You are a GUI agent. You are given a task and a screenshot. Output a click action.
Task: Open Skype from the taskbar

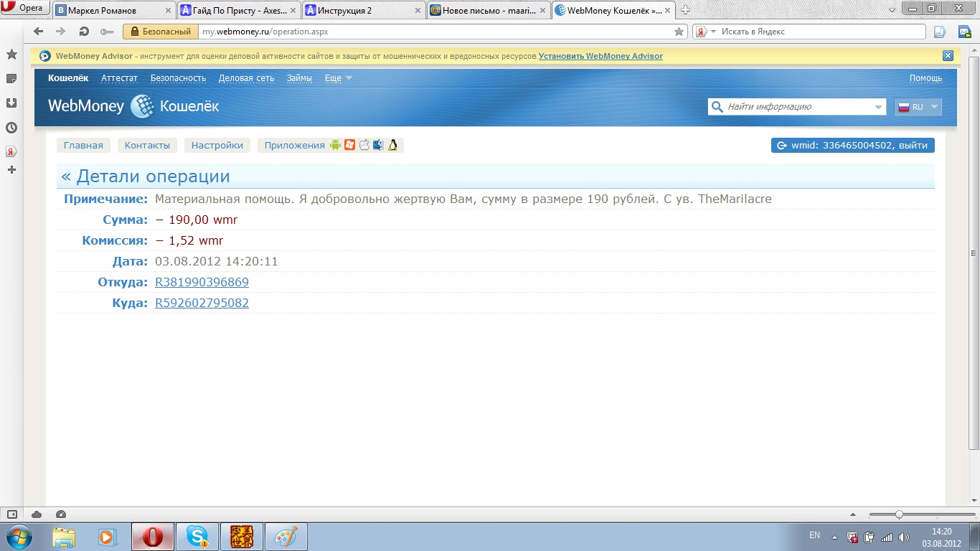coord(197,537)
